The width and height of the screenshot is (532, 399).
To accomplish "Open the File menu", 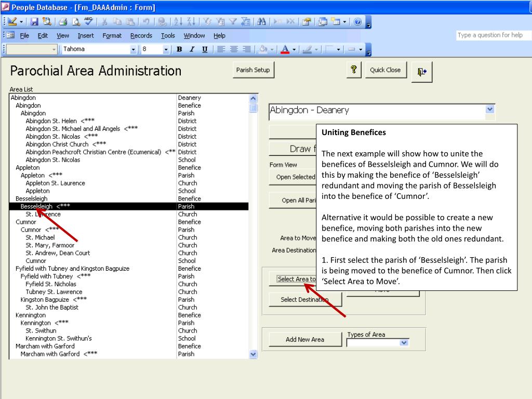I will (24, 36).
